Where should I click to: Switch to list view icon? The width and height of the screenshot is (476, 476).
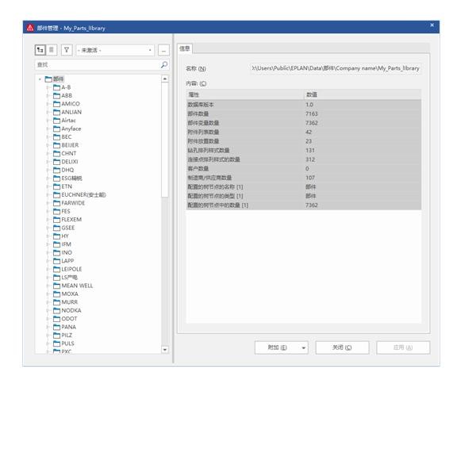(52, 50)
